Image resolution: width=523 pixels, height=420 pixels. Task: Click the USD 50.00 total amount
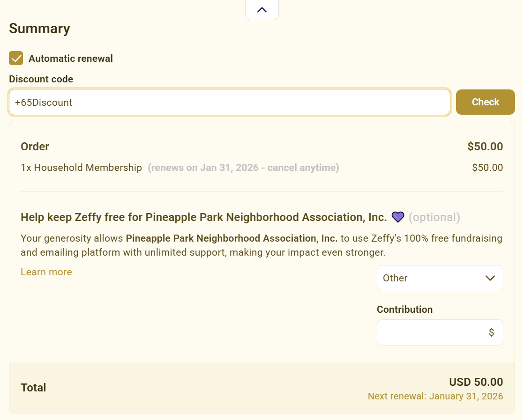[x=476, y=382]
